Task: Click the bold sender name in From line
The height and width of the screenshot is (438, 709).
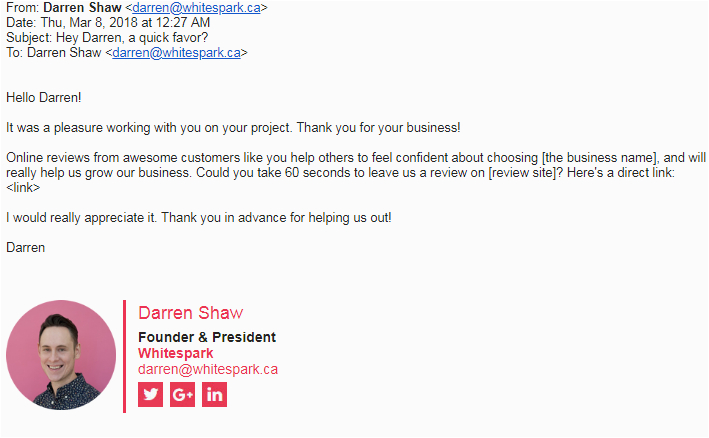Action: point(82,8)
